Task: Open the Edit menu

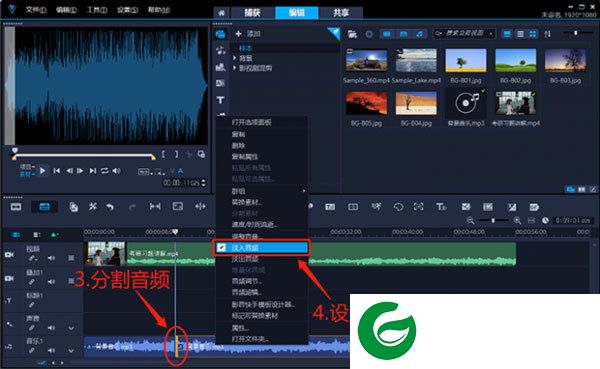Action: (66, 10)
